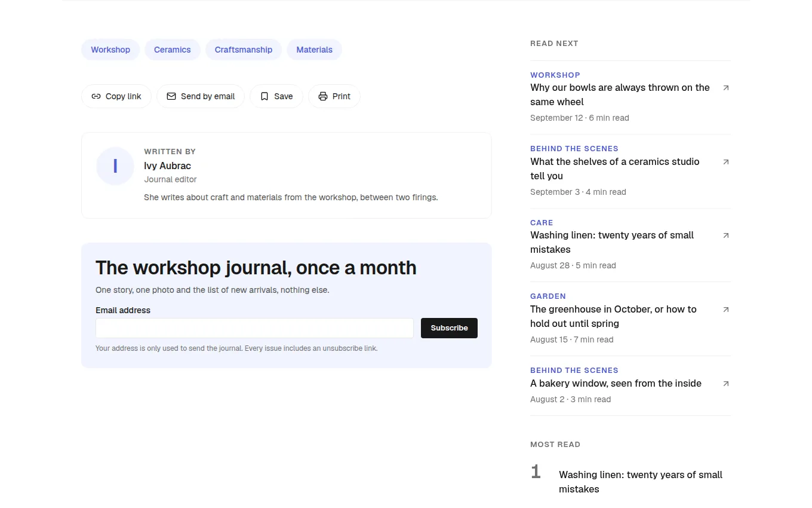Click the 'Journal editor' role text
The width and height of the screenshot is (812, 508).
click(x=170, y=179)
